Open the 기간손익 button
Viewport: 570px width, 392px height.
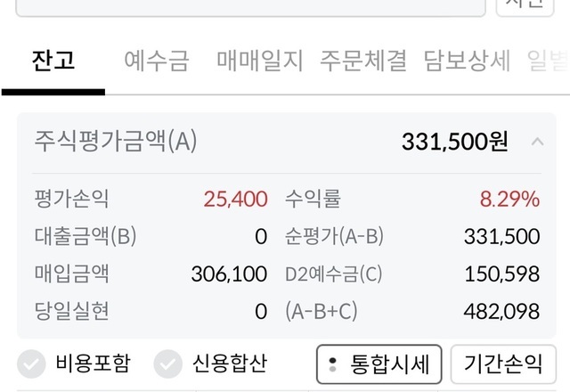502,363
